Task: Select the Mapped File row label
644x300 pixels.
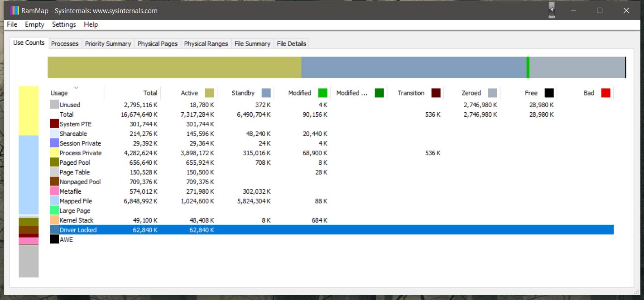Action: 76,201
